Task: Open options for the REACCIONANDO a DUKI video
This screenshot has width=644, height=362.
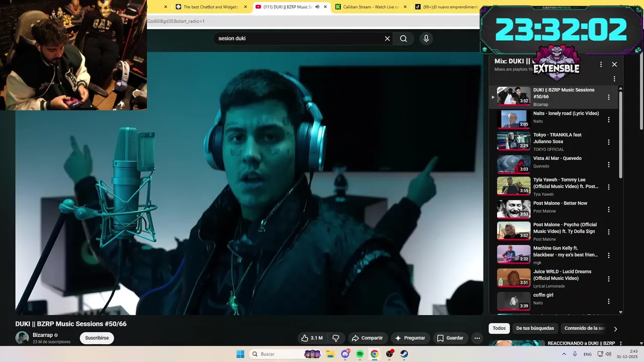Action: [x=620, y=343]
